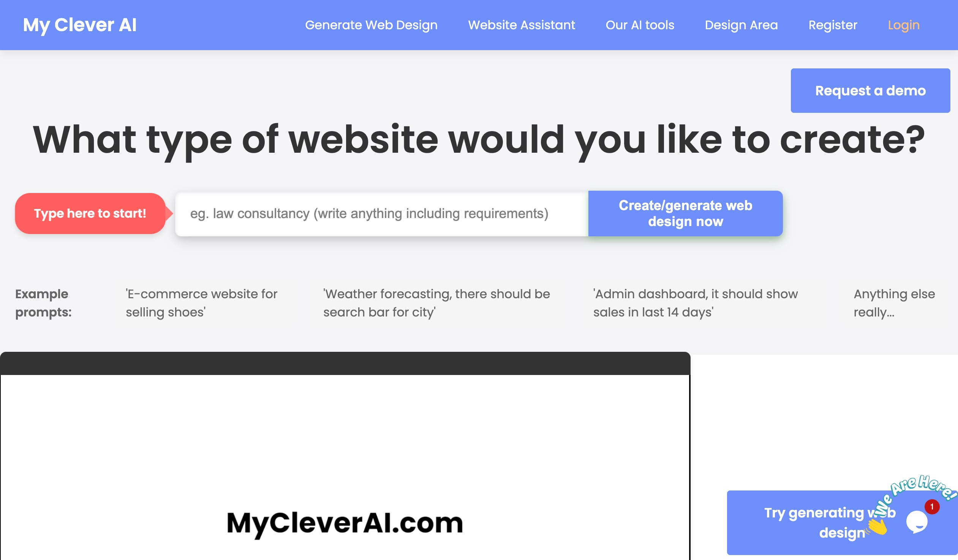Open the Website Assistant menu item

pyautogui.click(x=522, y=25)
